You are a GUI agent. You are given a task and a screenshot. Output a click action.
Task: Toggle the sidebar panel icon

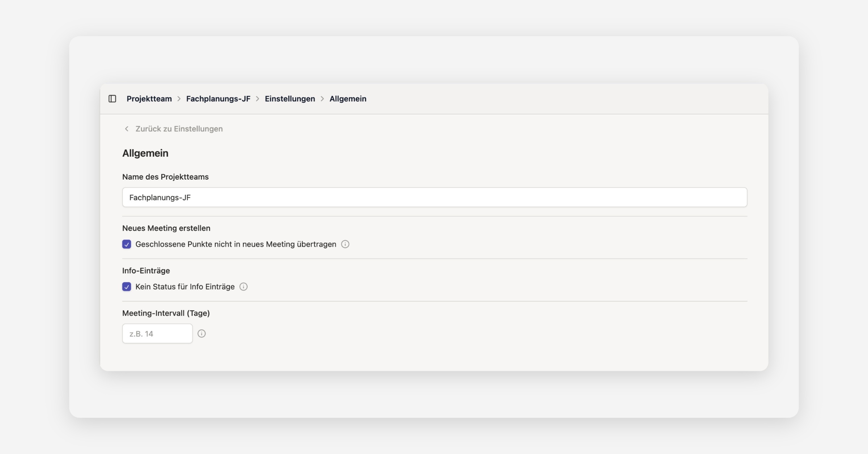[112, 98]
